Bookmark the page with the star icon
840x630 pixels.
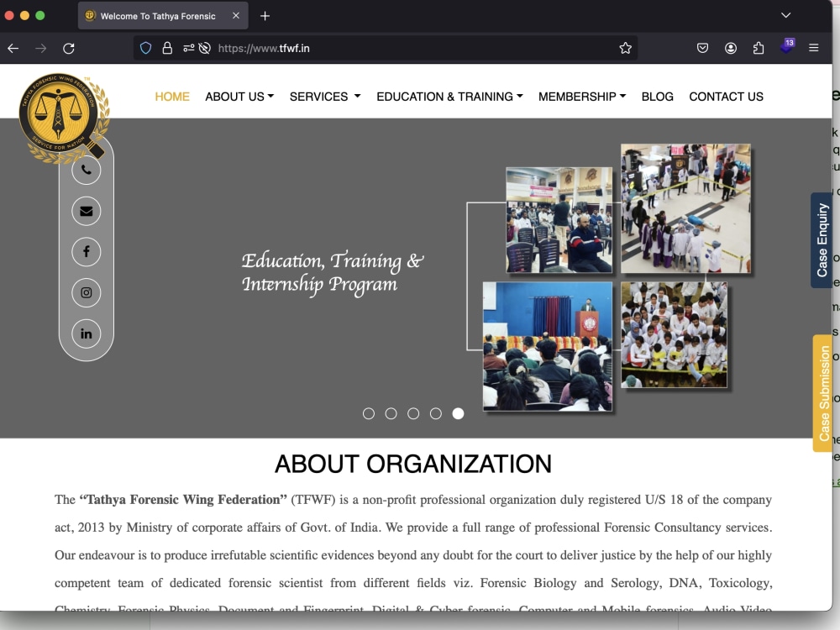point(625,48)
